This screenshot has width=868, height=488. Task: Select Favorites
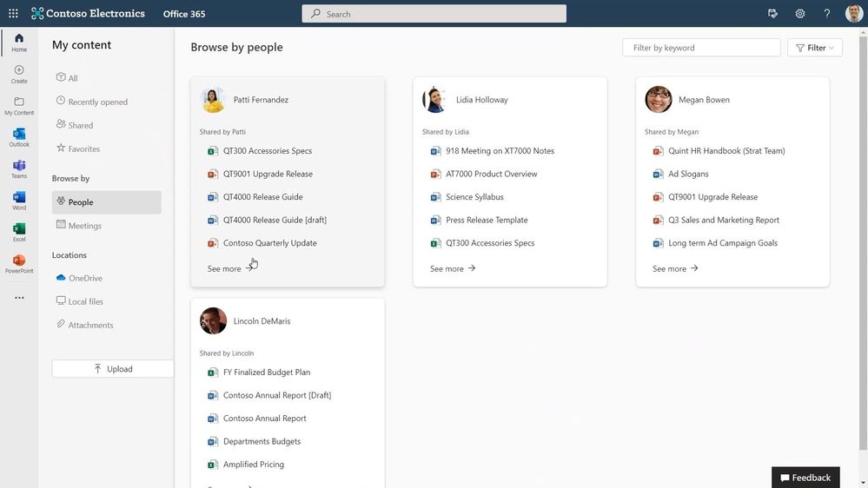pyautogui.click(x=78, y=148)
